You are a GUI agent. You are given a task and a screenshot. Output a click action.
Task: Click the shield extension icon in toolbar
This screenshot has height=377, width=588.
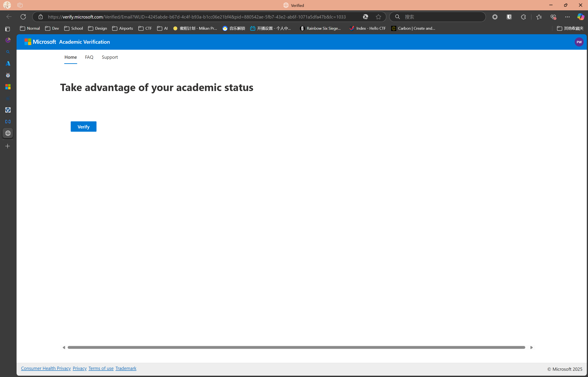[509, 17]
